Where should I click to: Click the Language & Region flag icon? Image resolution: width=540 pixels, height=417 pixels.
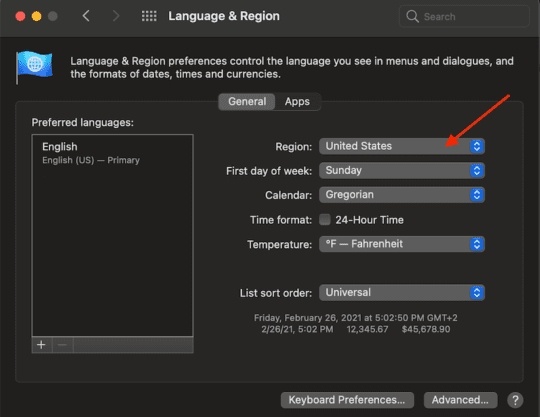34,67
